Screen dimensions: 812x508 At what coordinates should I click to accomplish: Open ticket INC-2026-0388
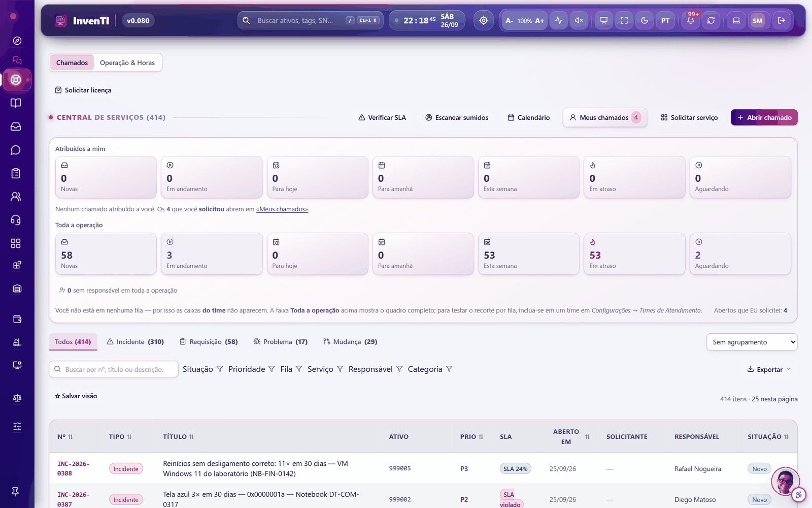tap(73, 468)
